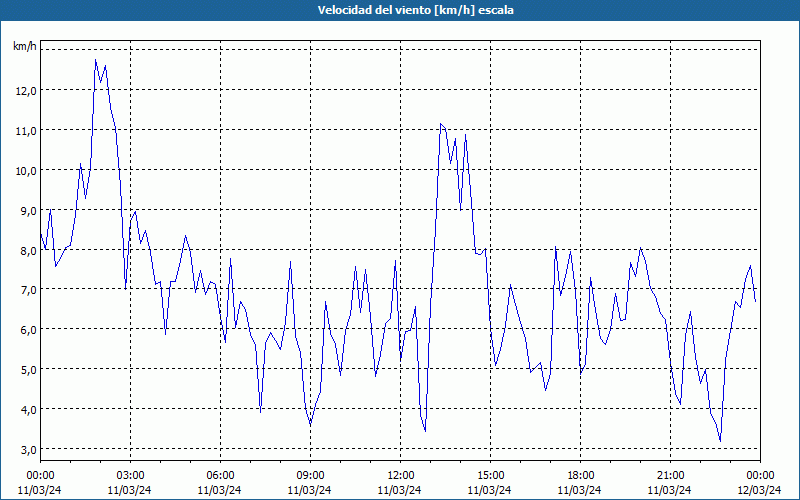Click the '8,0' y-axis label
The height and width of the screenshot is (500, 800).
coord(29,251)
